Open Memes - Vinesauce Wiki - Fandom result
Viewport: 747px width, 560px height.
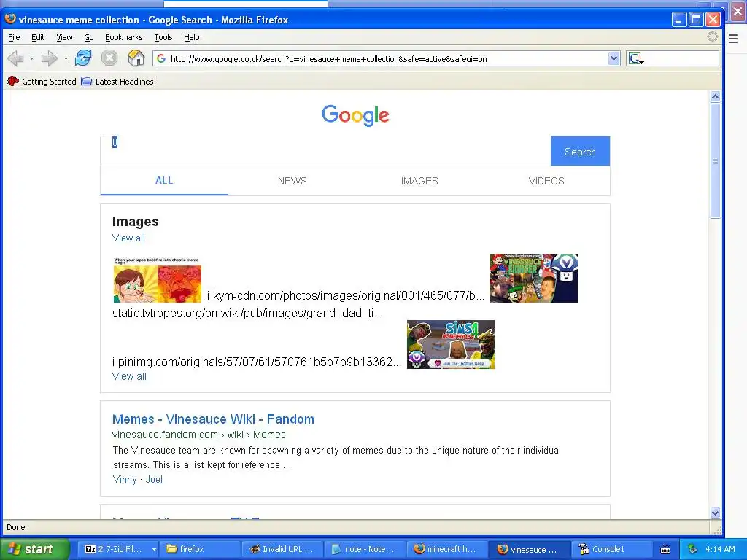[213, 419]
